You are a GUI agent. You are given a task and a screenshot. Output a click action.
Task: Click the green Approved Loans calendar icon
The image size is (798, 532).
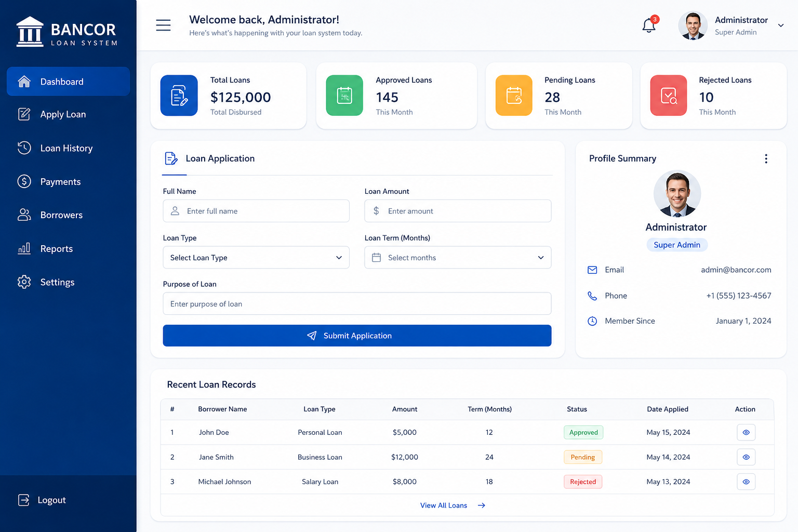344,96
